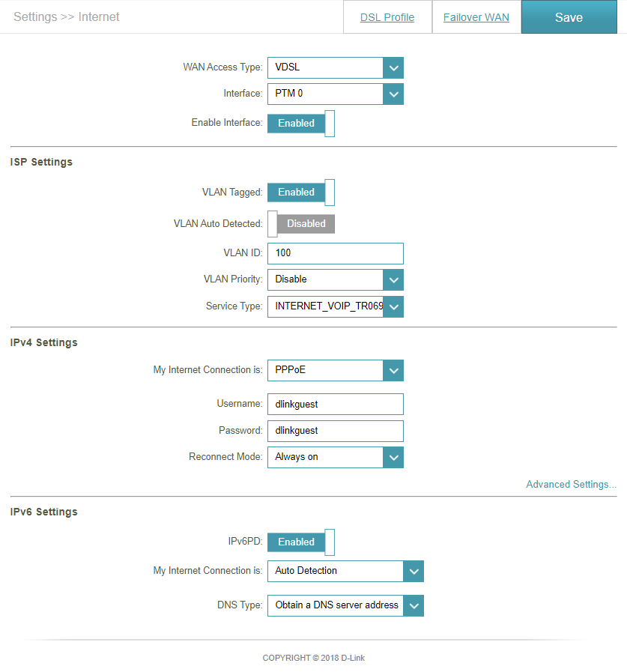Image resolution: width=627 pixels, height=672 pixels.
Task: Open the IPv4 connection type PPPoE dropdown
Action: pyautogui.click(x=335, y=370)
